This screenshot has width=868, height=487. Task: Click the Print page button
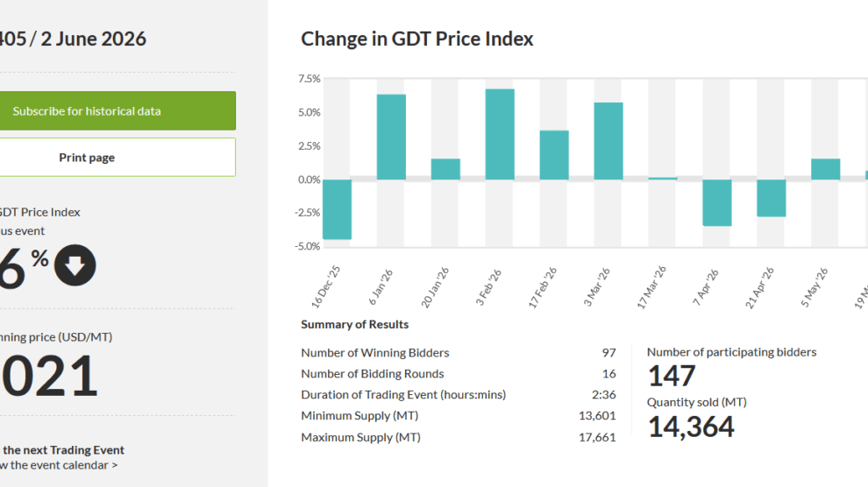(117, 157)
